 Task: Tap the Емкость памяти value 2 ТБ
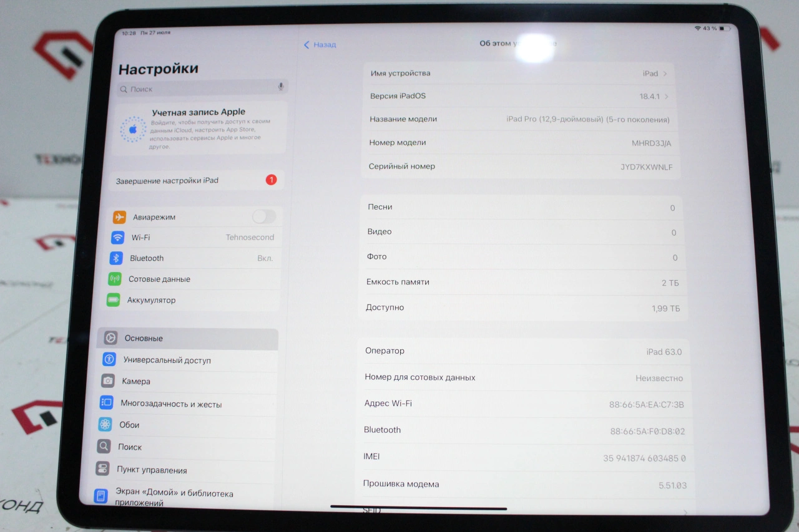pos(670,283)
